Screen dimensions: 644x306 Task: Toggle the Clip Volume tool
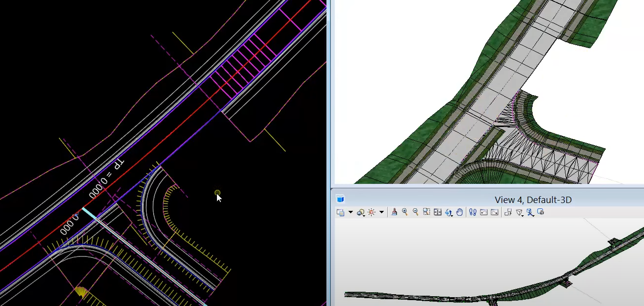tap(519, 212)
